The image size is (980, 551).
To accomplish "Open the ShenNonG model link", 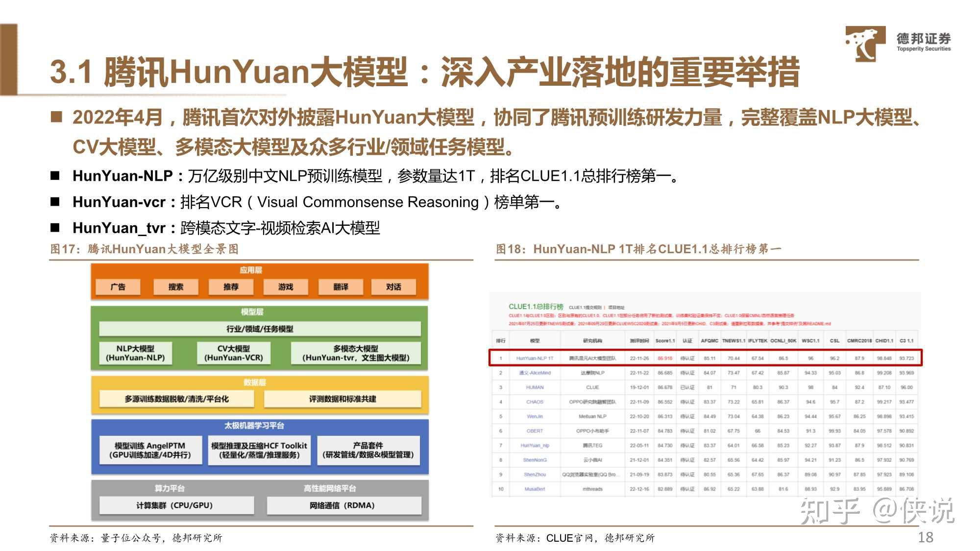I will (x=535, y=460).
